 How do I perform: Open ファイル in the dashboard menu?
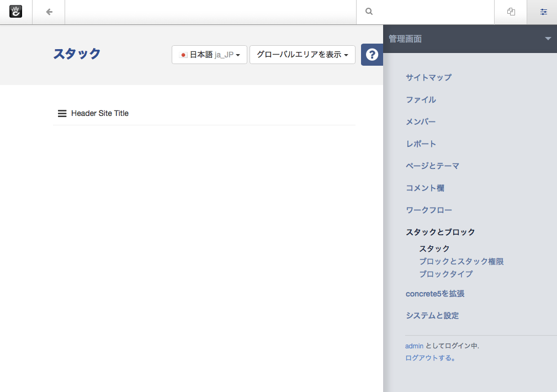[x=421, y=99]
